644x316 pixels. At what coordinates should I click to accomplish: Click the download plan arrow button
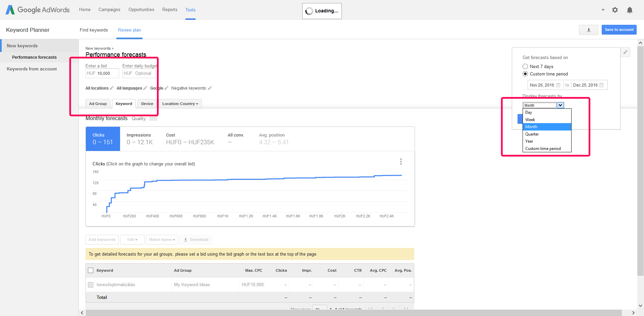click(x=589, y=30)
